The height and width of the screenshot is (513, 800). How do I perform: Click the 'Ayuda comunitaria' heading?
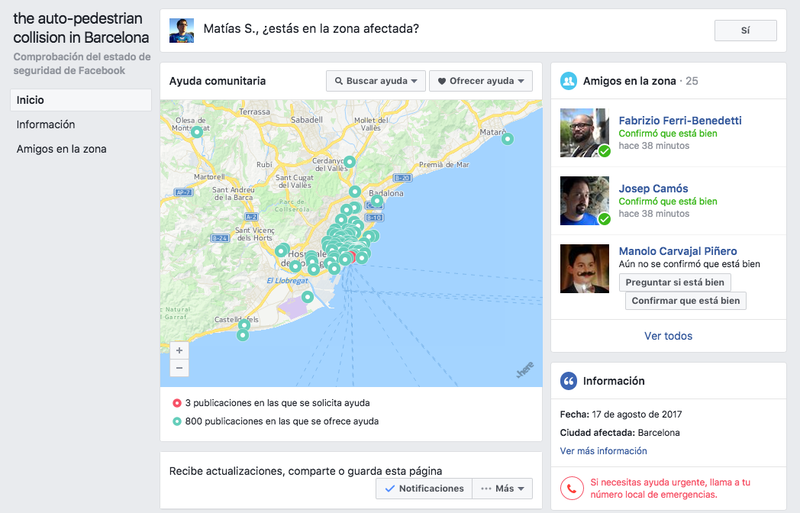pyautogui.click(x=217, y=81)
